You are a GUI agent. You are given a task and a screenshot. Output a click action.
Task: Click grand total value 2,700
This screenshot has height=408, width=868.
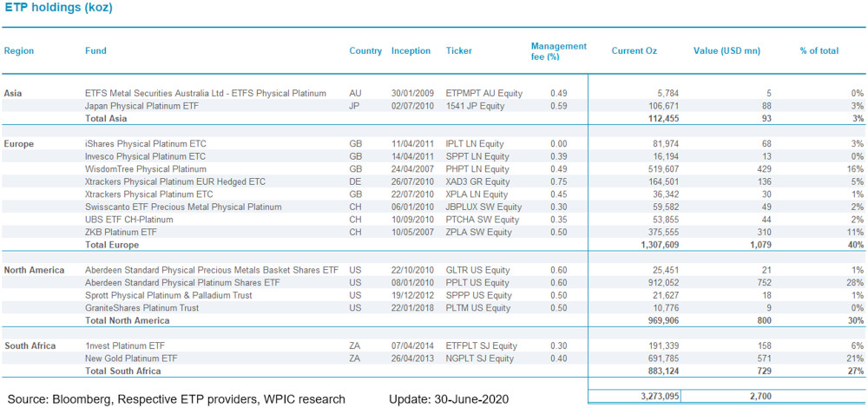click(x=760, y=397)
